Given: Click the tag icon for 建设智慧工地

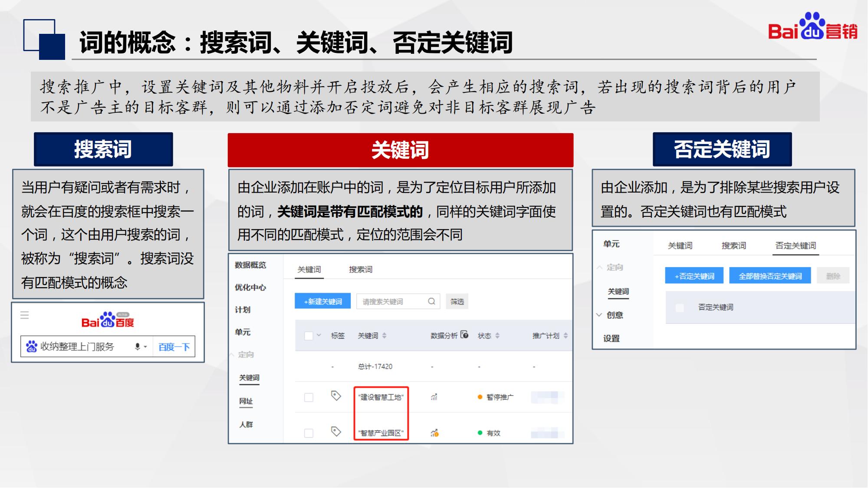Looking at the screenshot, I should pyautogui.click(x=336, y=396).
